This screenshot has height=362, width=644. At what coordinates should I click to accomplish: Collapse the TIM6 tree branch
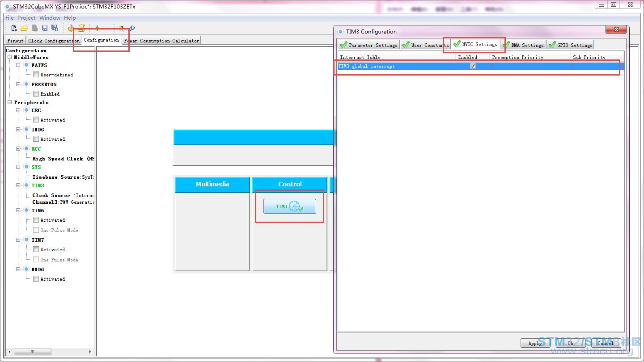click(19, 210)
